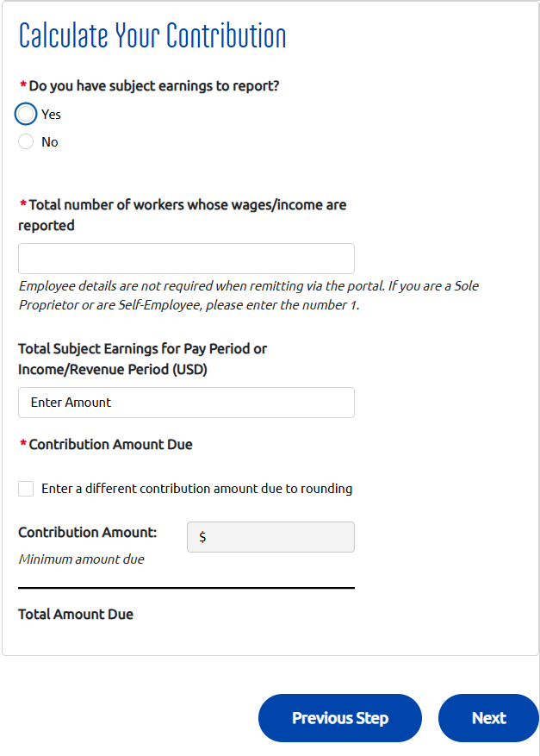The height and width of the screenshot is (756, 540).
Task: Click the Contribution Amount dollar field
Action: [x=270, y=536]
